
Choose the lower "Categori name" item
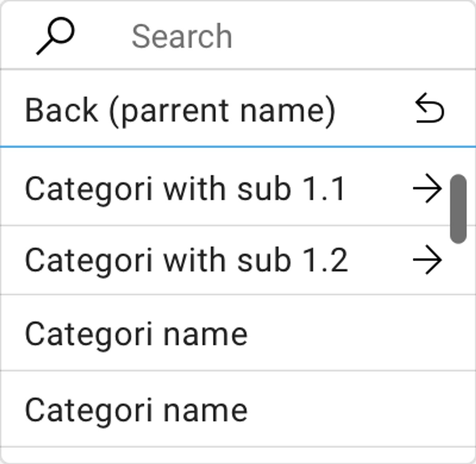(136, 409)
